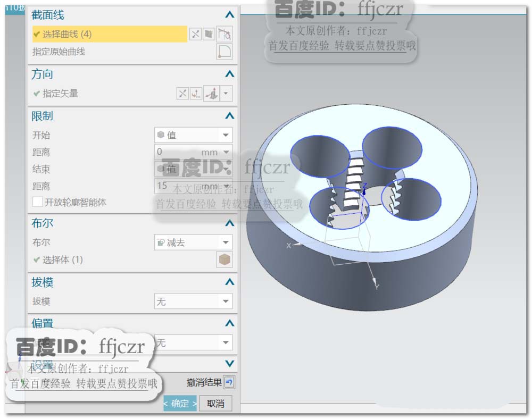
Task: Open the 偏置 dropdown set to 无
Action: [194, 343]
